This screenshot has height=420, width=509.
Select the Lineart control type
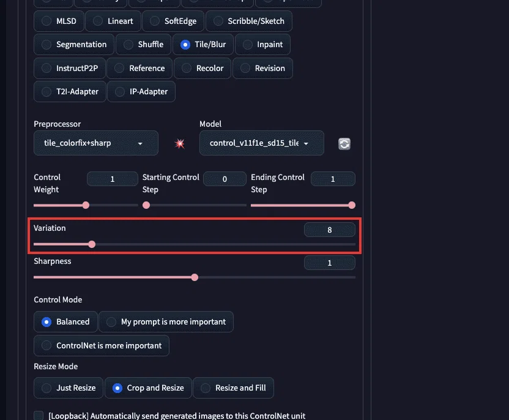click(x=113, y=21)
